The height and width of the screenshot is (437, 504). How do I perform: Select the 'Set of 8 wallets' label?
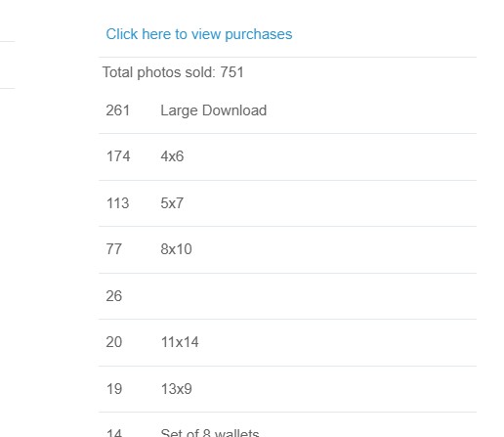210,433
